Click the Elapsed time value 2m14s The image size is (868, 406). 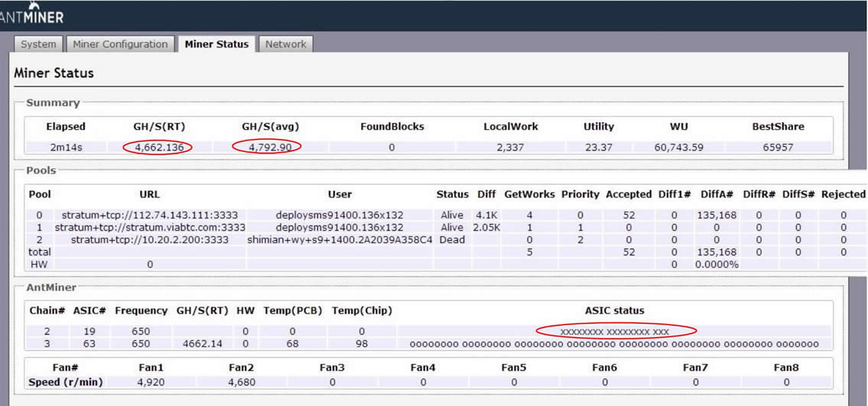click(x=66, y=148)
